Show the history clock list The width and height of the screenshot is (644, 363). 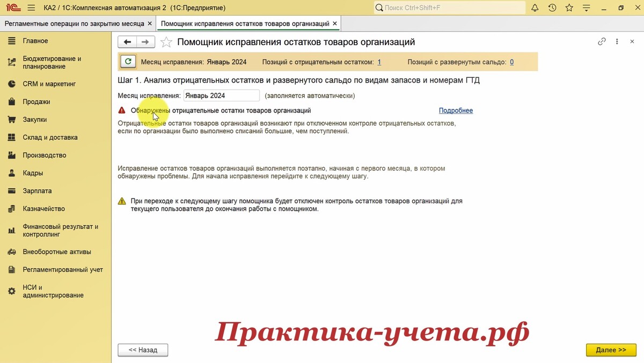coord(552,8)
